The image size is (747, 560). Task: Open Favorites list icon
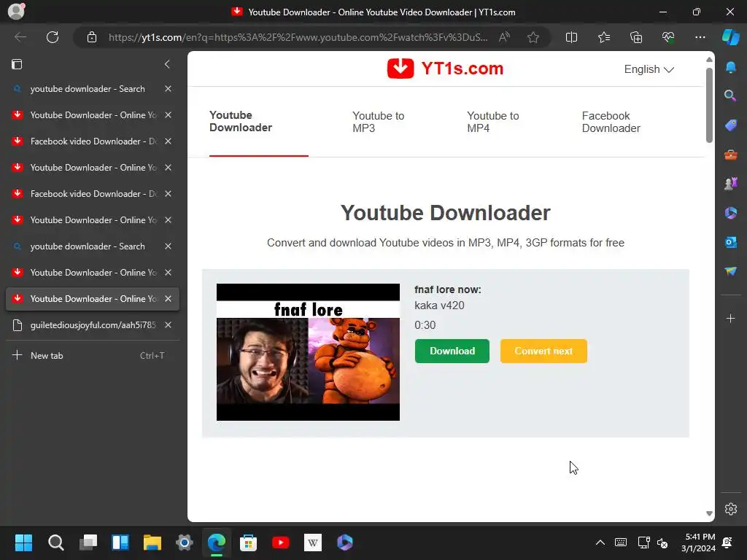[x=603, y=37]
